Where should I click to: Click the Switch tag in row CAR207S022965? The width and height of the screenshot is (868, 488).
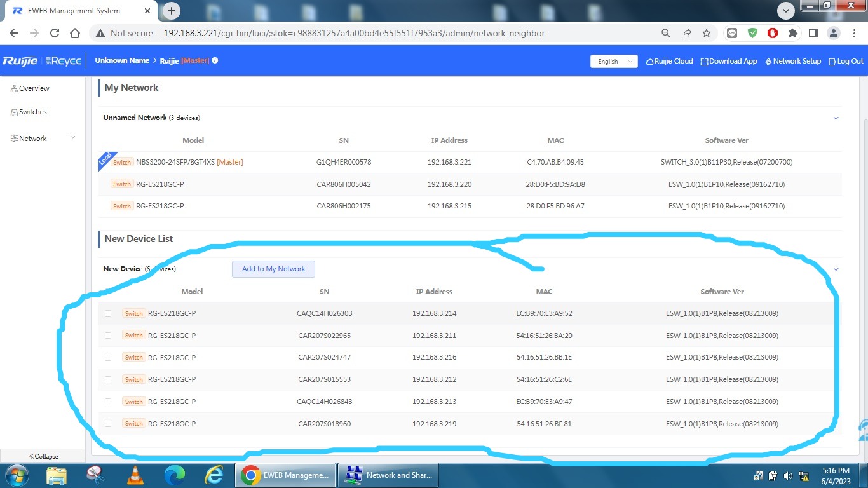(134, 335)
